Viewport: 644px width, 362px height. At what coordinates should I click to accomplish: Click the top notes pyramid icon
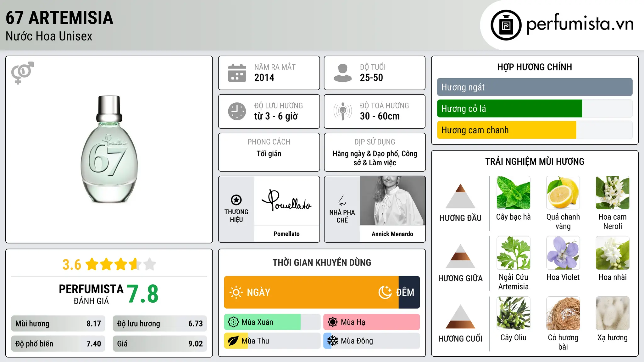460,195
